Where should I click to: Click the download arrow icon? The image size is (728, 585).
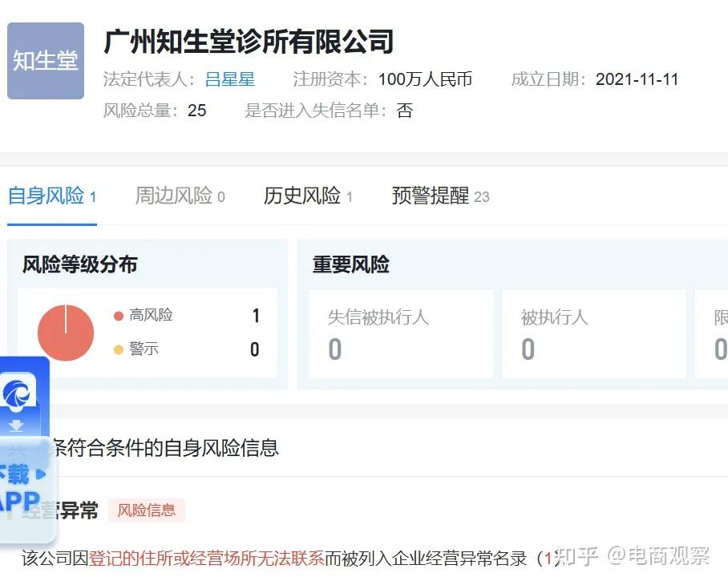point(16,426)
